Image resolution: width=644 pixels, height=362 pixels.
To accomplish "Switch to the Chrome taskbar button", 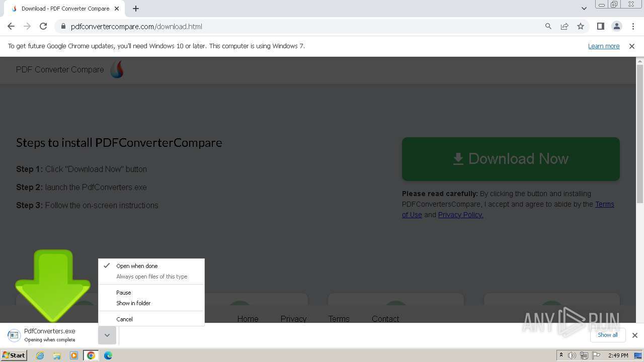I will [x=91, y=355].
